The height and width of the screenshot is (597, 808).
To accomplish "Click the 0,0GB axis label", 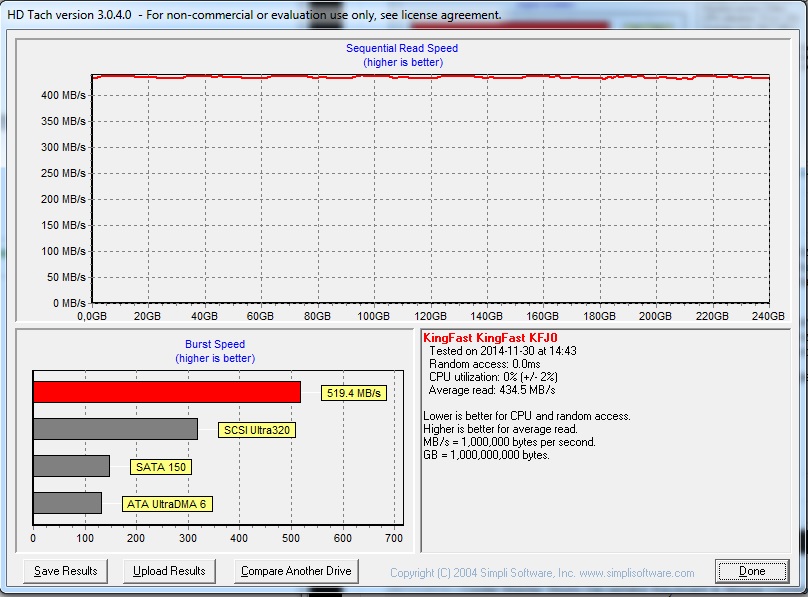I will (92, 316).
